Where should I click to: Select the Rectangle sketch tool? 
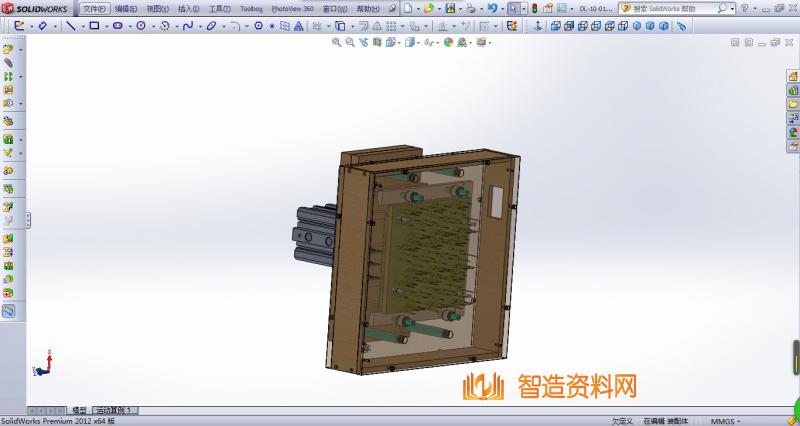[94, 25]
